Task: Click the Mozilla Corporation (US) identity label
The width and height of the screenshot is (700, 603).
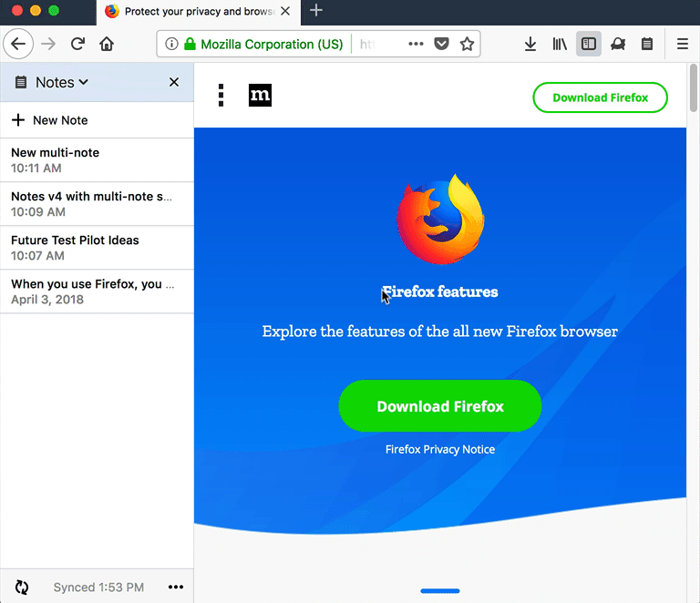Action: tap(272, 44)
